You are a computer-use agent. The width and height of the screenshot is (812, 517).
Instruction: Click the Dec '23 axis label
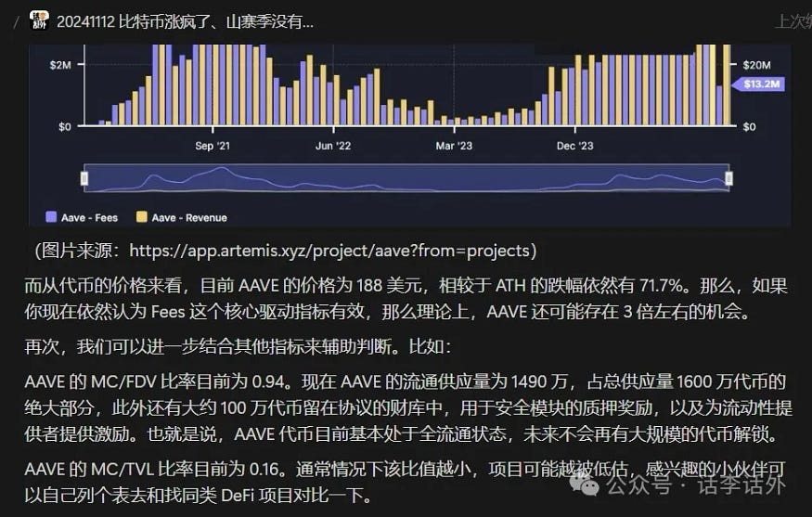coord(574,146)
